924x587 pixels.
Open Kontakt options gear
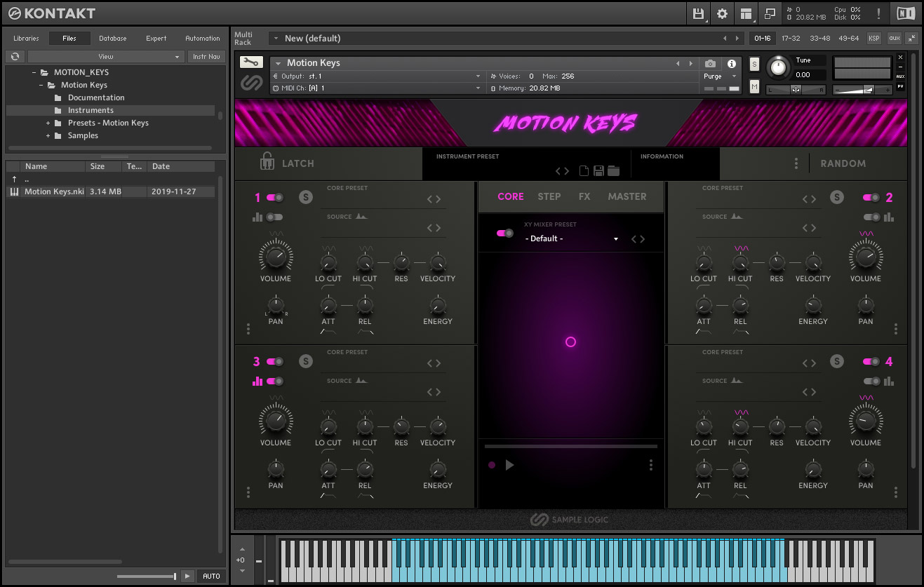click(x=722, y=13)
